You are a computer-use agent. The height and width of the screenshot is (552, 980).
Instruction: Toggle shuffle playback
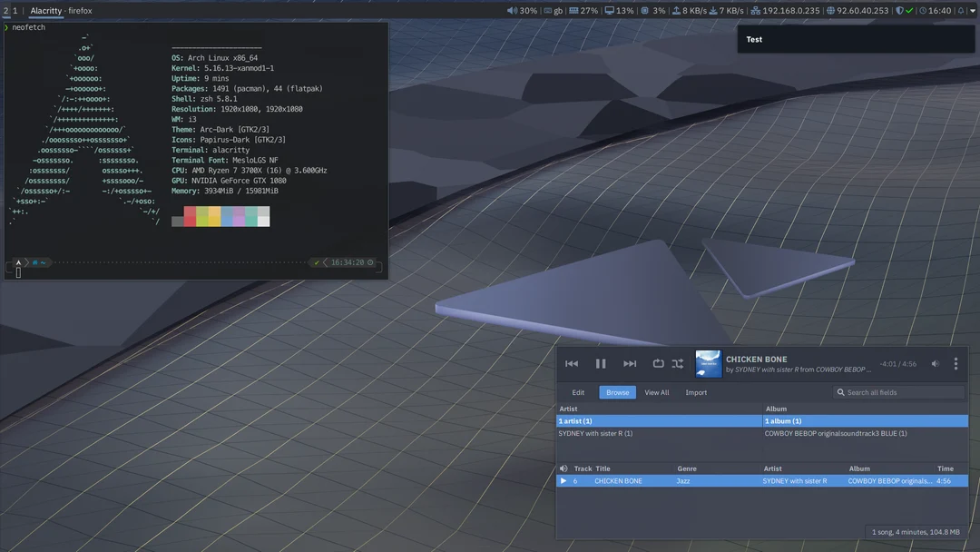[x=678, y=364]
